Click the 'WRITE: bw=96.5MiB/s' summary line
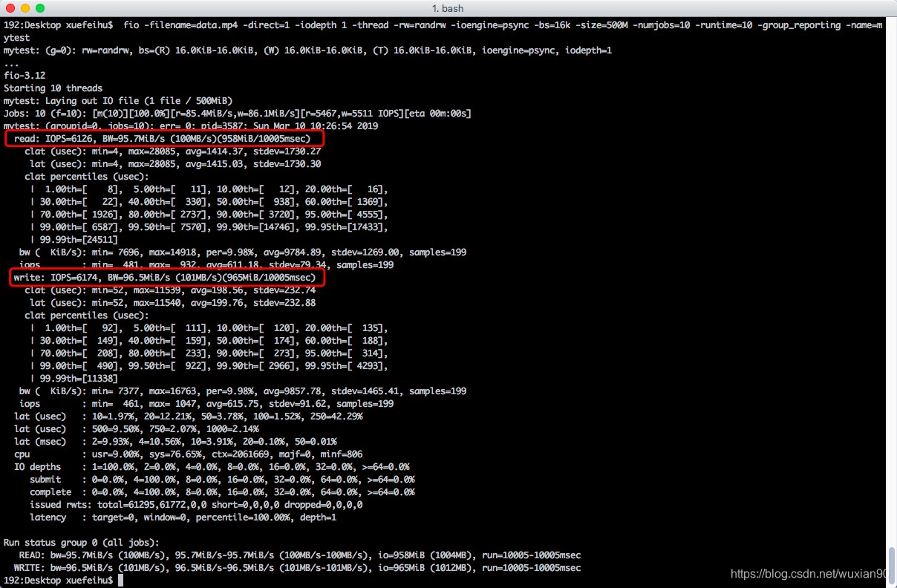897x588 pixels. click(x=297, y=568)
